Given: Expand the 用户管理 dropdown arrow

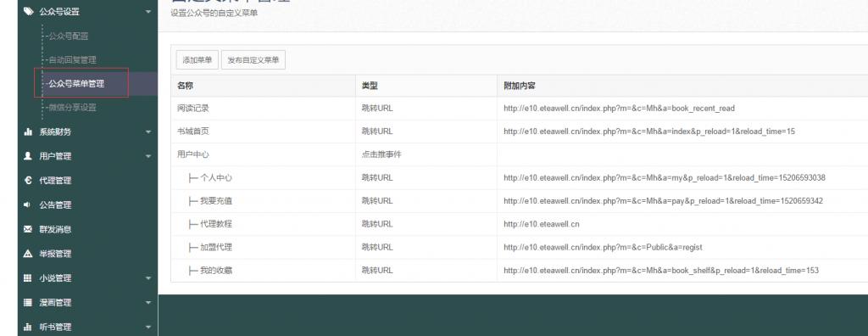Looking at the screenshot, I should (x=147, y=156).
